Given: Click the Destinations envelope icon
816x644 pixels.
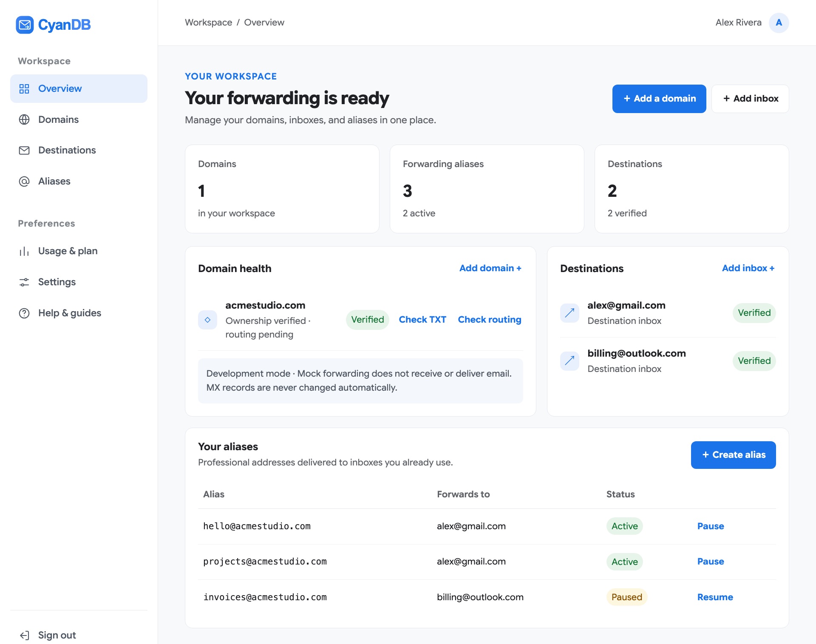Looking at the screenshot, I should pos(24,150).
